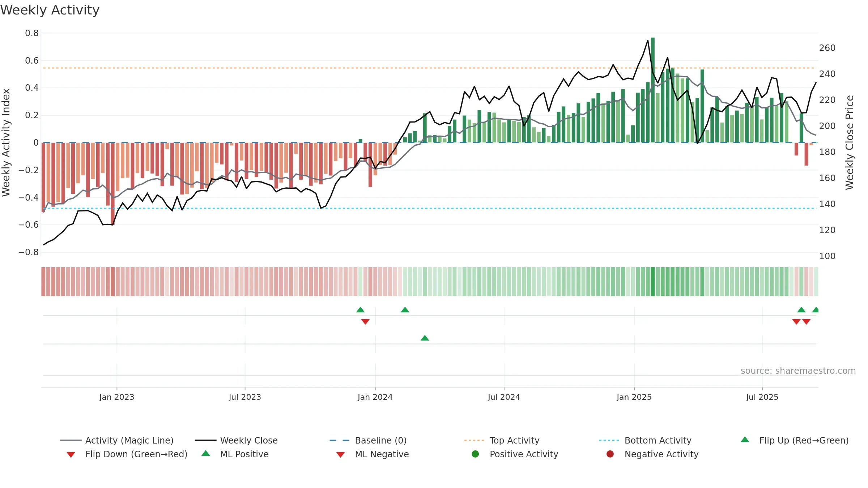Click the Weekly Close Price axis title
868x488 pixels.
tap(850, 143)
